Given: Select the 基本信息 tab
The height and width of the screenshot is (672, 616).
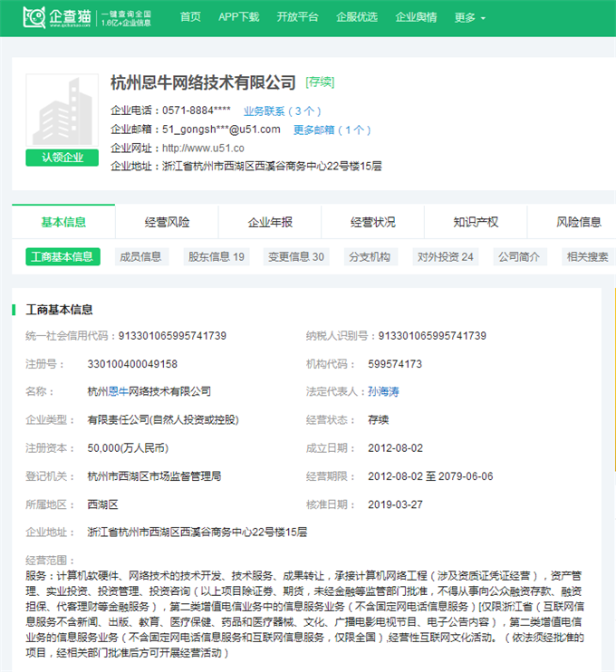Looking at the screenshot, I should [x=63, y=222].
